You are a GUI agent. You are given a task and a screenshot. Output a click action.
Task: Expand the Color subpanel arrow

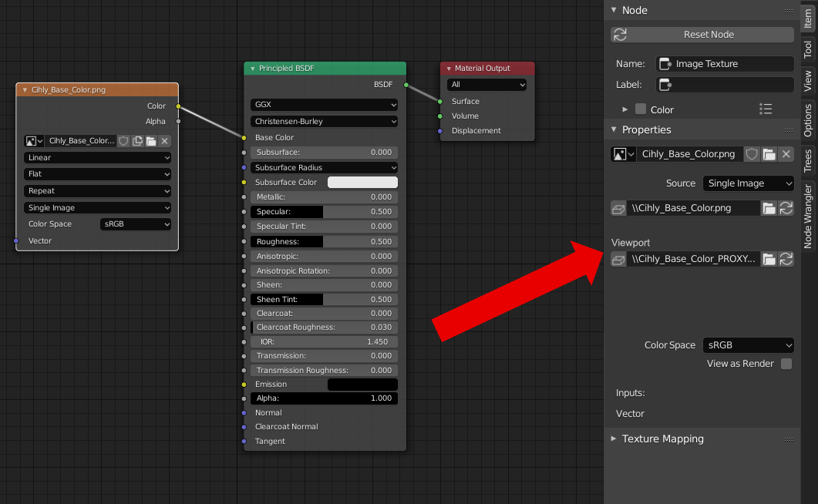click(x=624, y=109)
